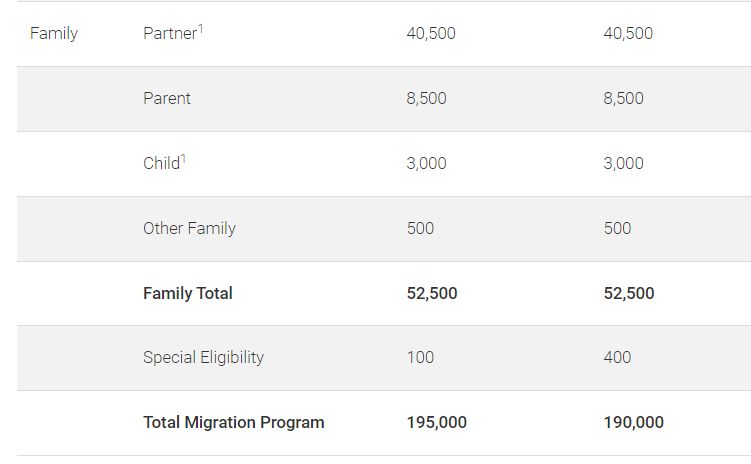Select the Family category cell
This screenshot has width=751, height=464.
[x=54, y=34]
